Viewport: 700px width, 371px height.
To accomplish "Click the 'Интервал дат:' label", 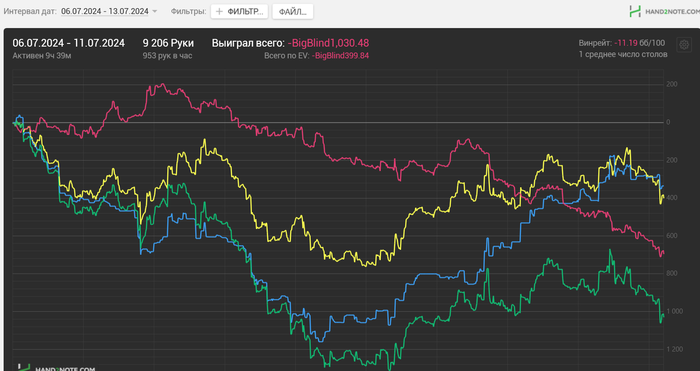I will pos(31,12).
